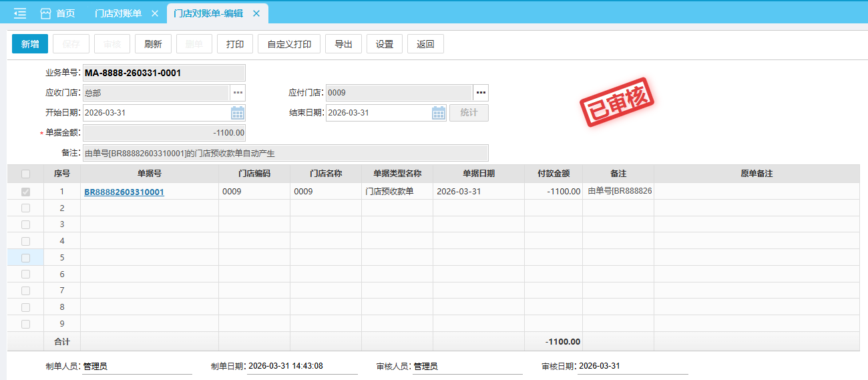The width and height of the screenshot is (868, 380).
Task: Collapse the sidebar menu icon
Action: [x=20, y=13]
